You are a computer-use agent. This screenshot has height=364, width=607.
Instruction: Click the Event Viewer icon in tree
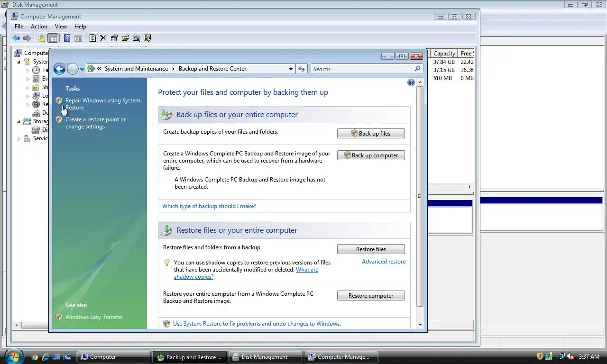[36, 79]
